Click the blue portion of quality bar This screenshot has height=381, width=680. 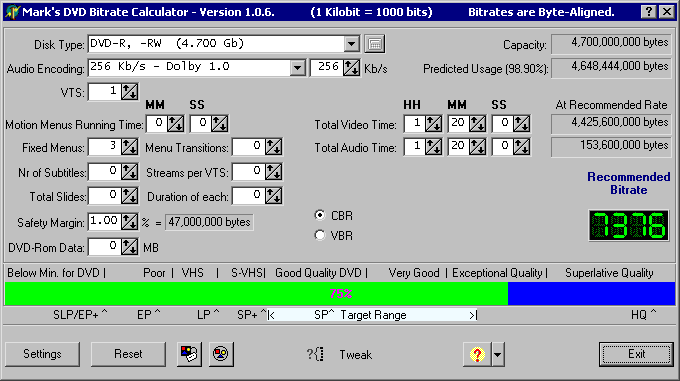592,293
